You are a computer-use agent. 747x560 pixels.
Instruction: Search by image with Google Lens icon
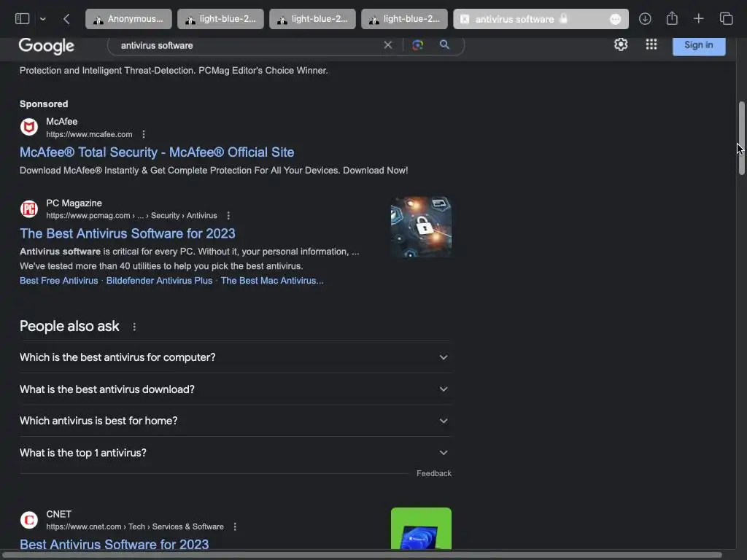(418, 44)
